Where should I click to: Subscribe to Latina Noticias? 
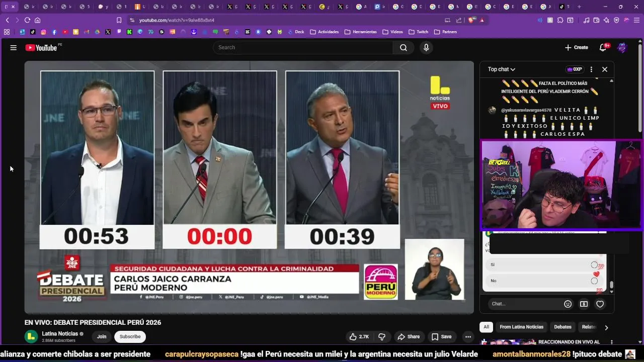tap(130, 337)
